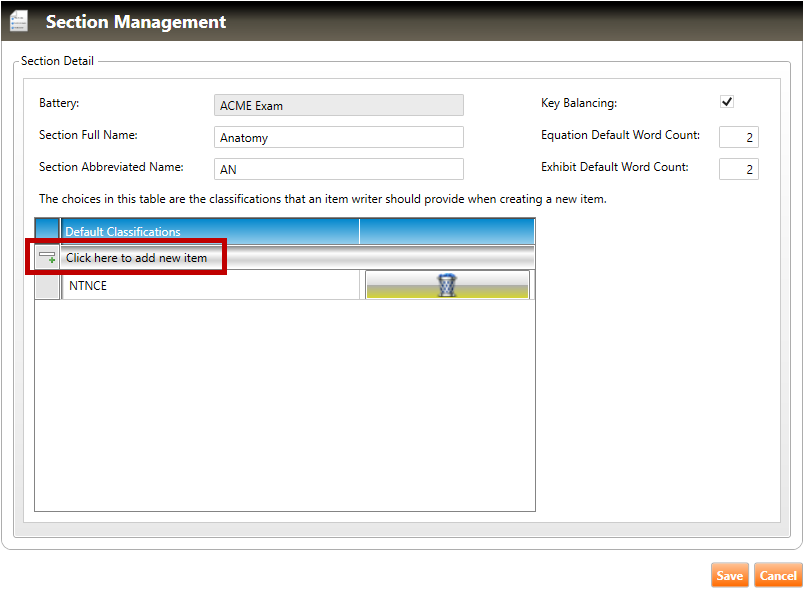Viewport: 807px width, 593px height.
Task: Click the Section Management title text
Action: 136,22
